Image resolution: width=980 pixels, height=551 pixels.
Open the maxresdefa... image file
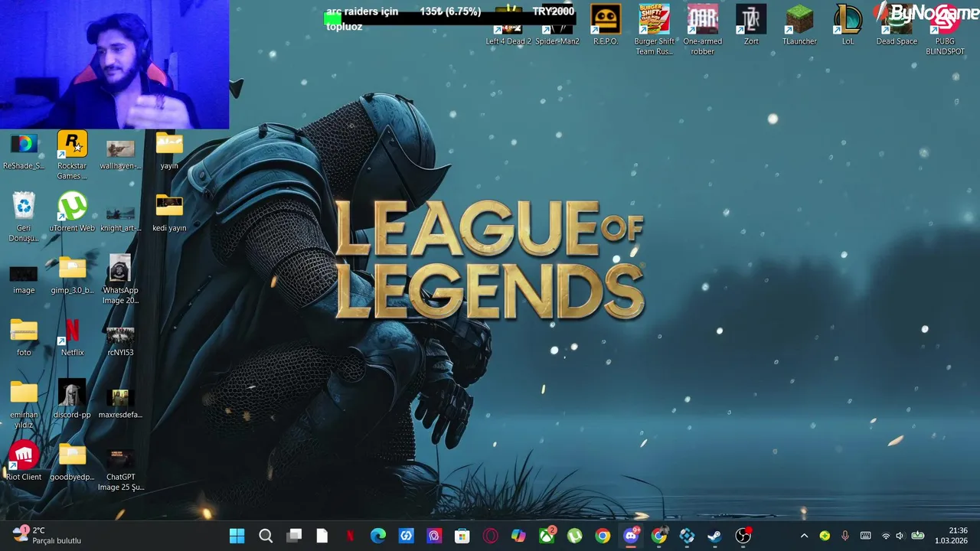[120, 403]
